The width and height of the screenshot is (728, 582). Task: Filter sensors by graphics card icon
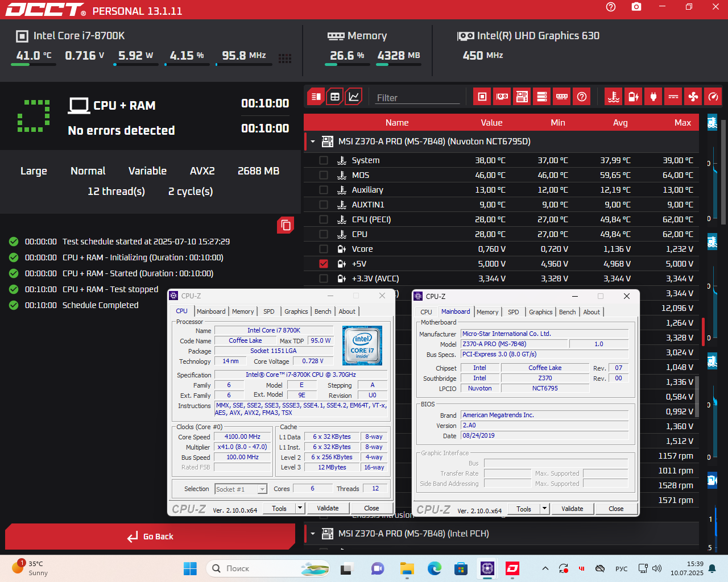(x=502, y=97)
